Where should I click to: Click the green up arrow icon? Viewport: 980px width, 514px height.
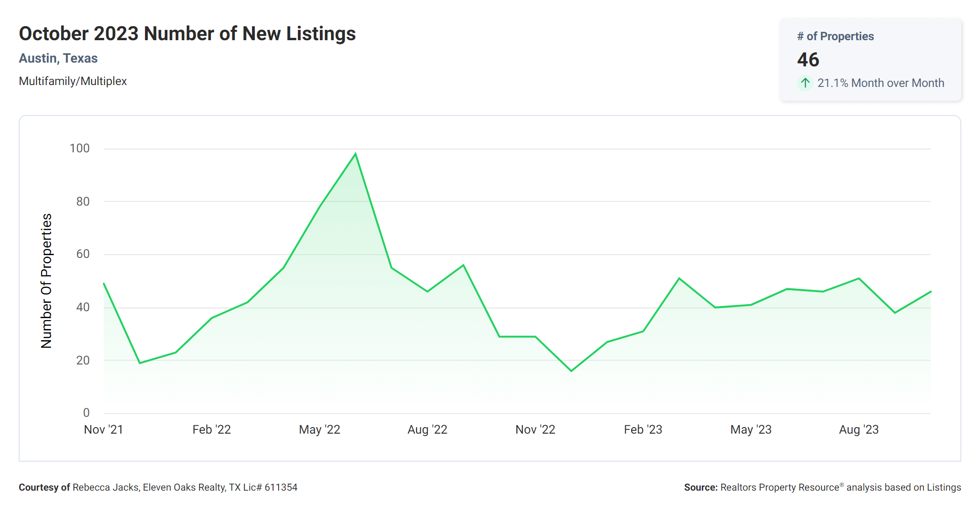[x=805, y=83]
